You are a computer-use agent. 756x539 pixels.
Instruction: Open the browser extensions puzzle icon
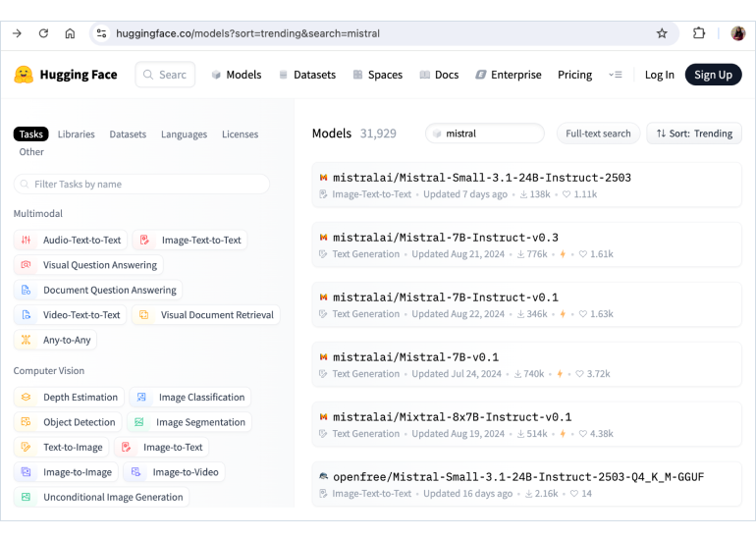tap(699, 33)
